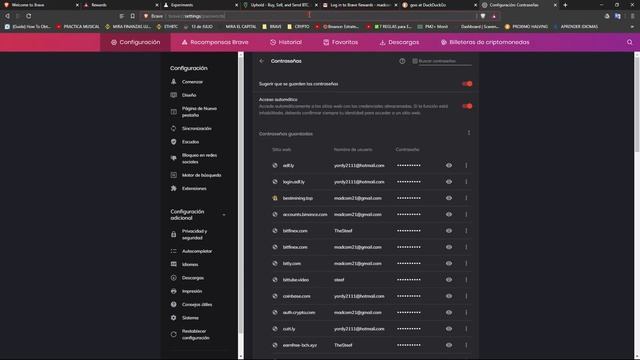Screen dimensions: 640x360
Task: Open Página de Nueva pestaña settings
Action: 199,112
